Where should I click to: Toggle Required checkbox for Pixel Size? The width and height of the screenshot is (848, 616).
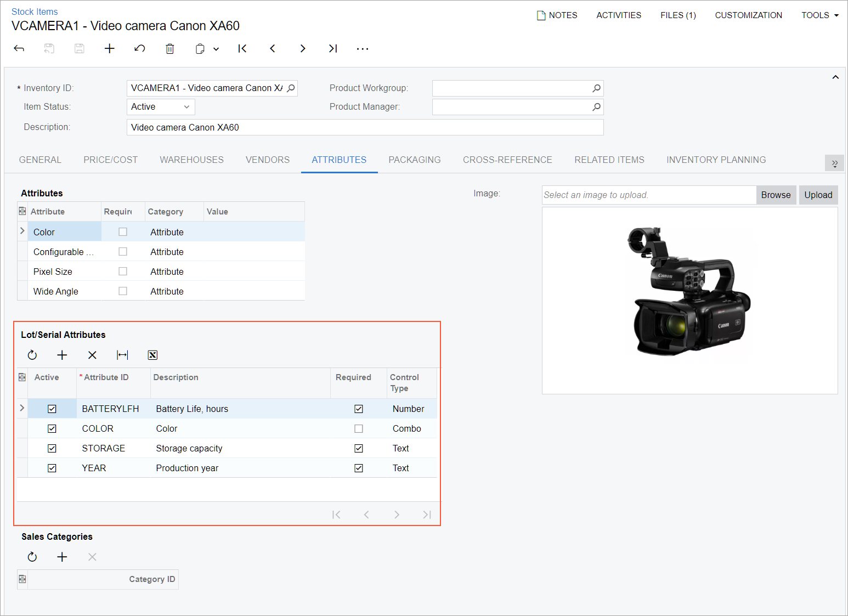coord(123,272)
